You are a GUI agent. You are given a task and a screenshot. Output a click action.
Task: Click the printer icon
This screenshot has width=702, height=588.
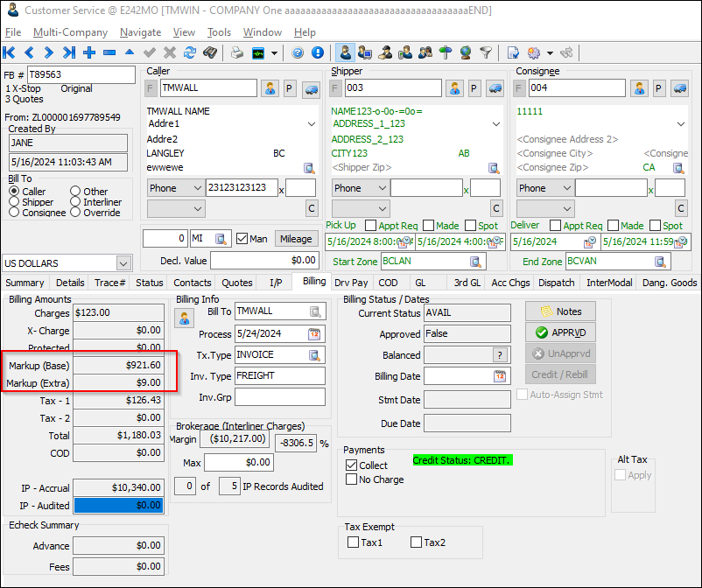click(237, 52)
